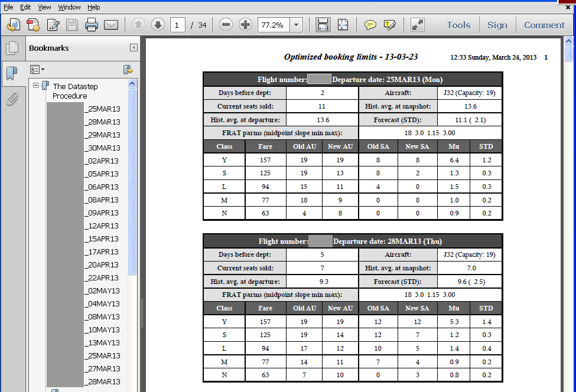576x392 pixels.
Task: Click the Email envelope icon
Action: [111, 25]
